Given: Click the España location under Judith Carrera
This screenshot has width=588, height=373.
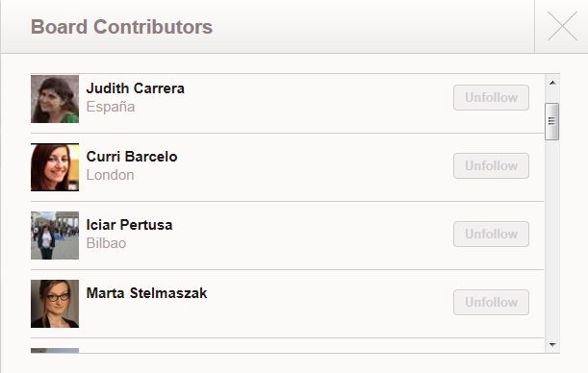Looking at the screenshot, I should click(x=111, y=107).
